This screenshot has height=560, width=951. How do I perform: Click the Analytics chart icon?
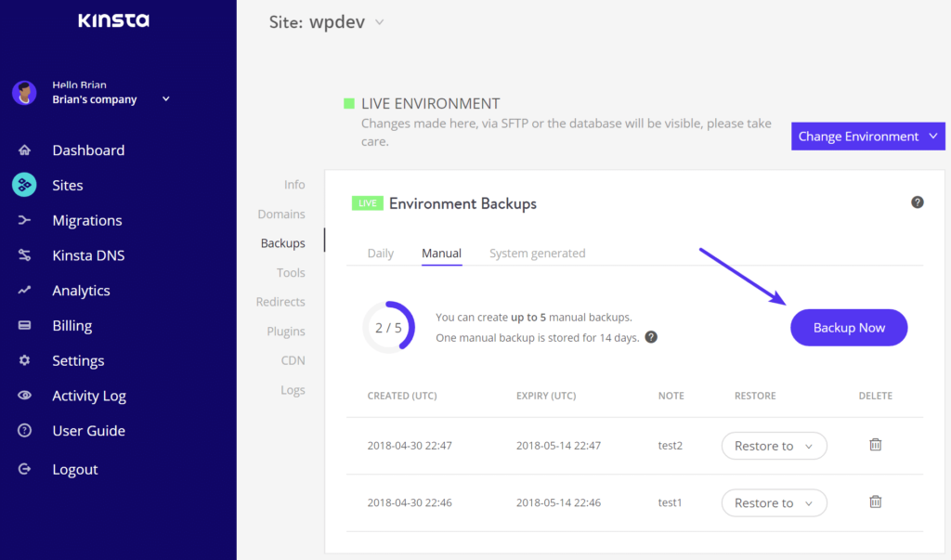pyautogui.click(x=24, y=291)
